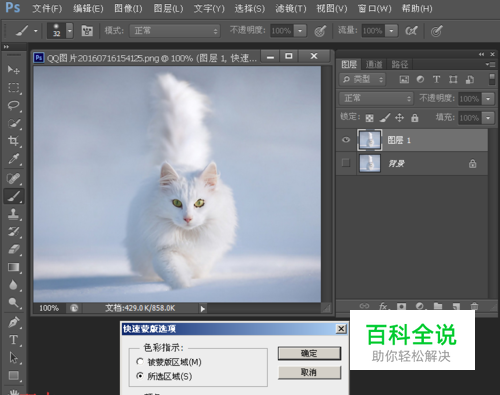This screenshot has height=395, width=500.
Task: Click the 取消 button
Action: 309,372
